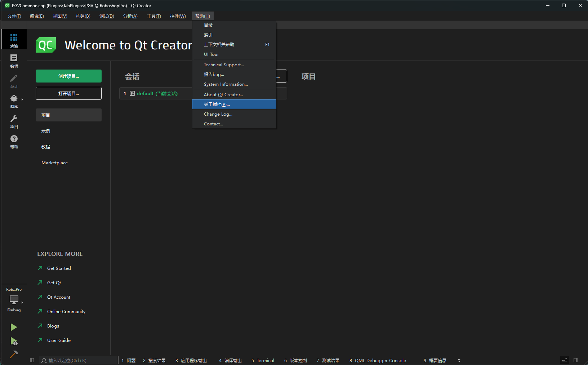Screen dimensions: 588x365
Task: Open Qt Account link
Action: pyautogui.click(x=54, y=297)
